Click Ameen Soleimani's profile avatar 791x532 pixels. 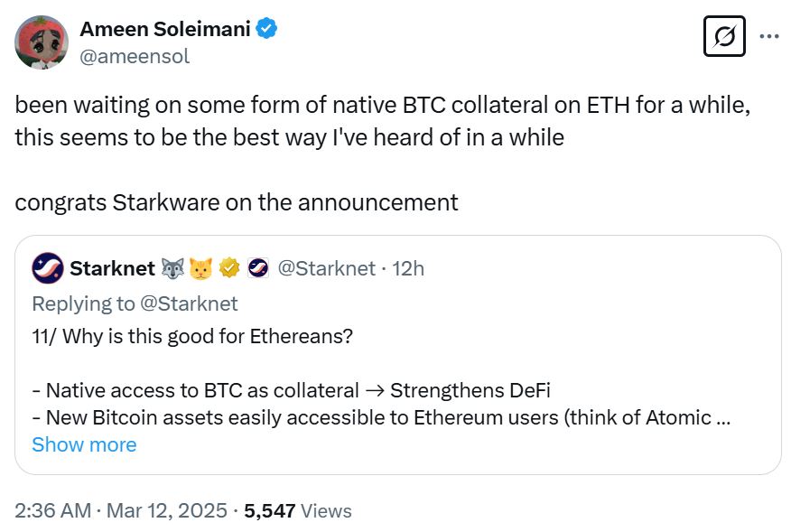(42, 42)
